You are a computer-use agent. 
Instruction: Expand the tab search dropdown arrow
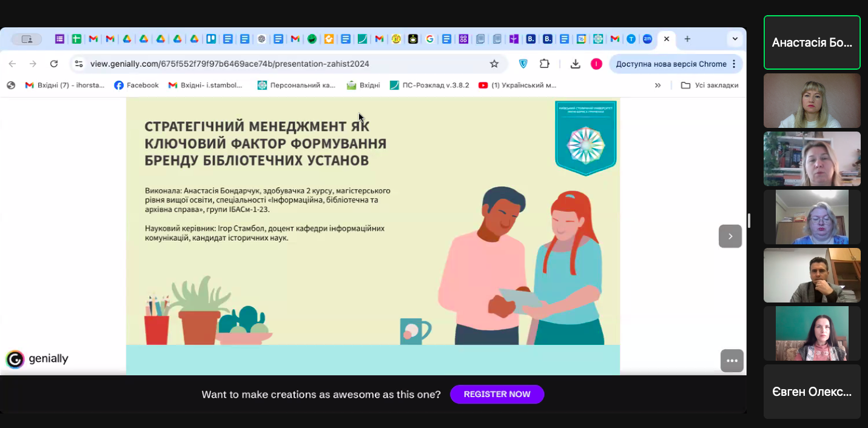pos(735,39)
